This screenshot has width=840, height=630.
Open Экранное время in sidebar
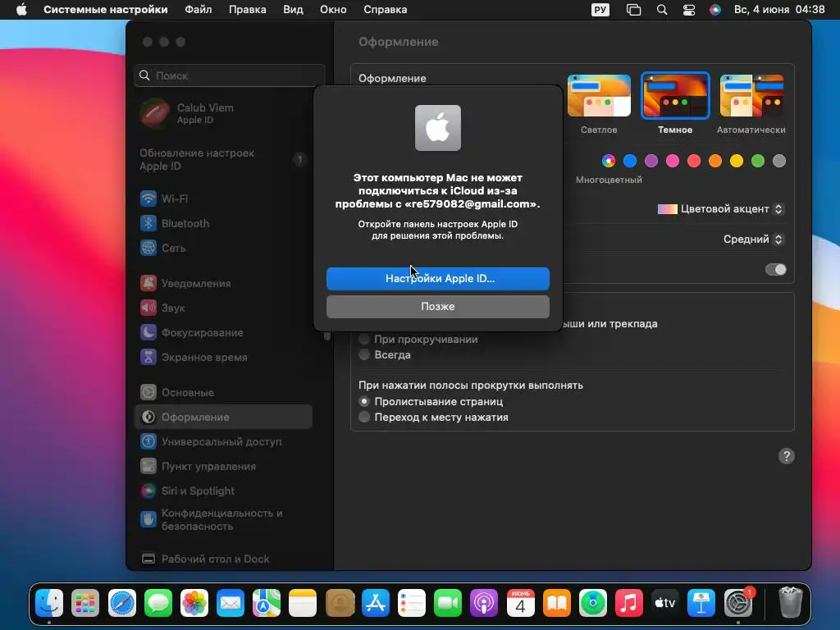coord(223,358)
